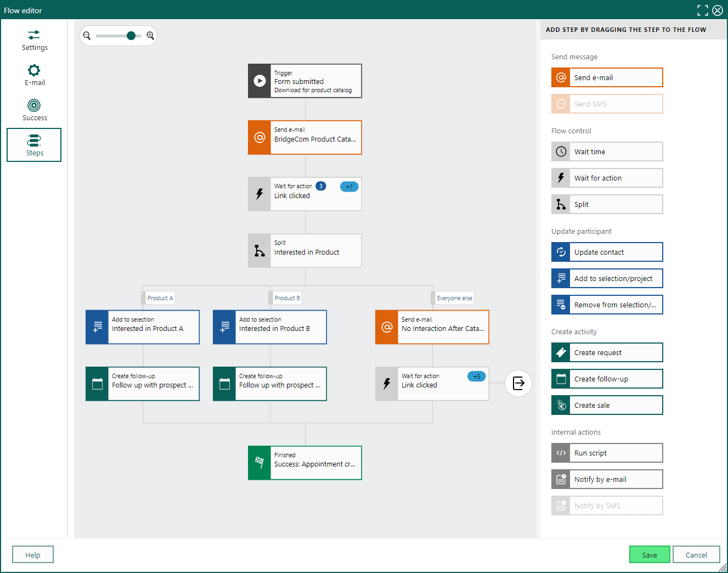Image resolution: width=728 pixels, height=573 pixels.
Task: Switch to the E-mail sidebar tab
Action: (34, 75)
